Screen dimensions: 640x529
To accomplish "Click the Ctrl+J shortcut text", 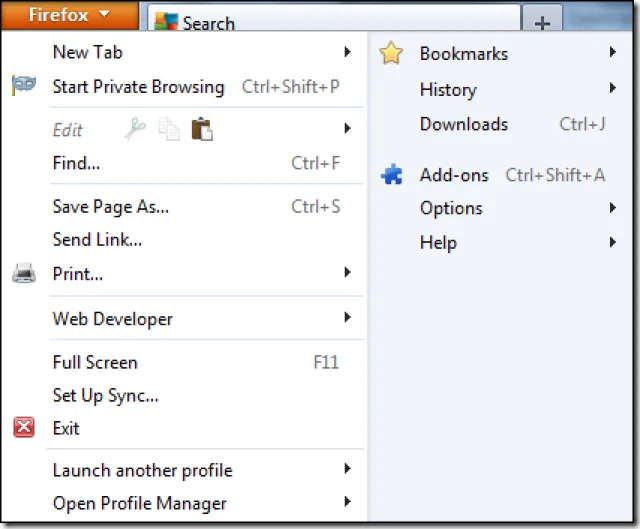I will pos(582,124).
